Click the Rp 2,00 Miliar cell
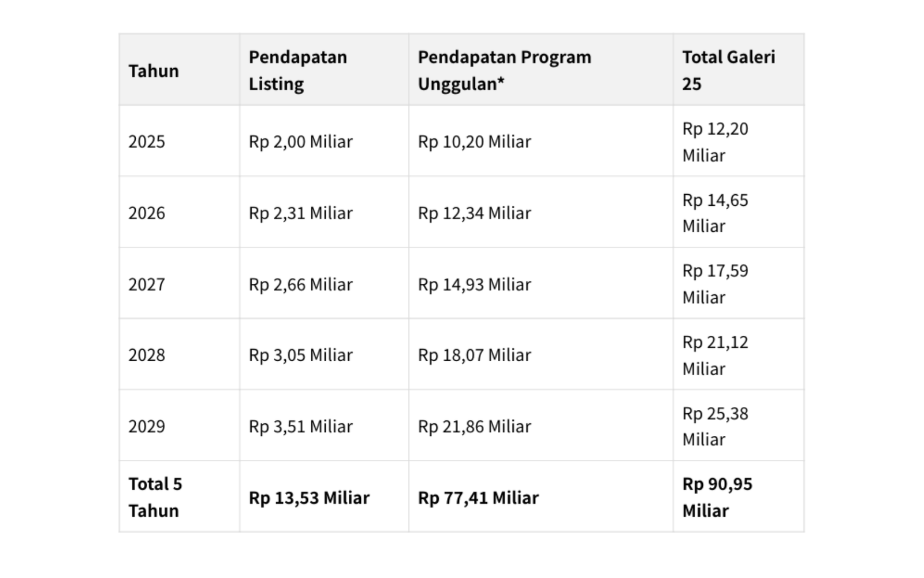924x578 pixels. (x=300, y=142)
